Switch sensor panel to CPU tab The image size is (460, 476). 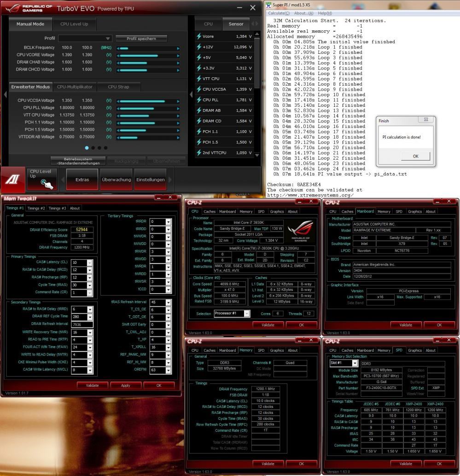point(208,24)
